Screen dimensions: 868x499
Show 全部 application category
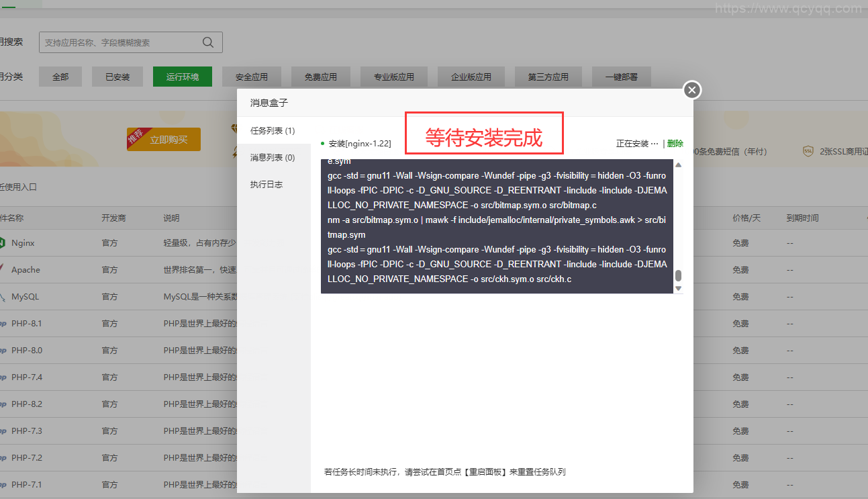click(x=60, y=77)
